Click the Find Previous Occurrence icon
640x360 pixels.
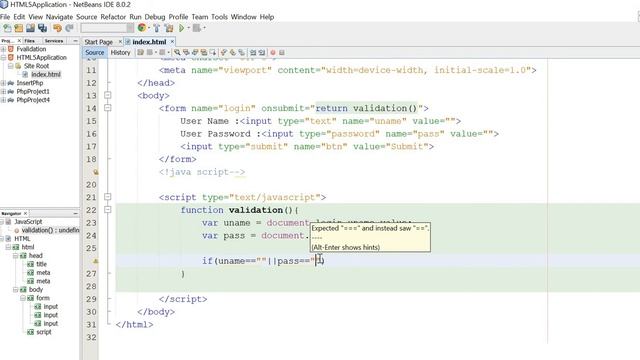tap(186, 52)
